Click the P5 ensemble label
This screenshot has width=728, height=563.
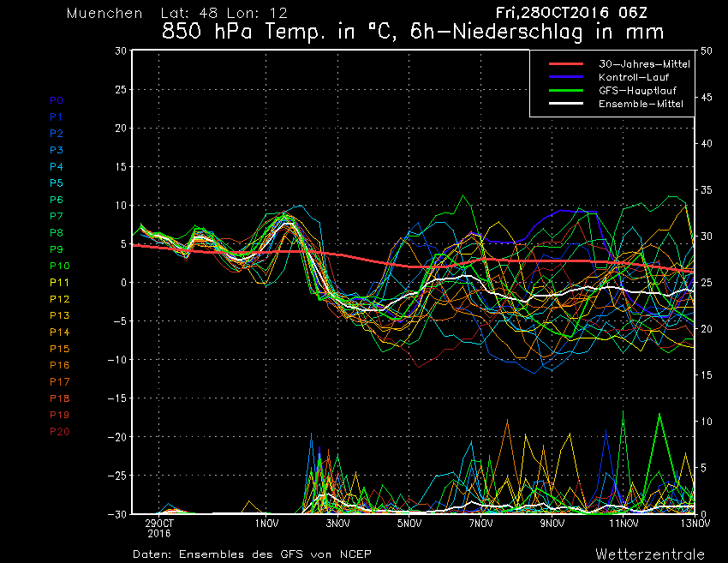click(57, 183)
